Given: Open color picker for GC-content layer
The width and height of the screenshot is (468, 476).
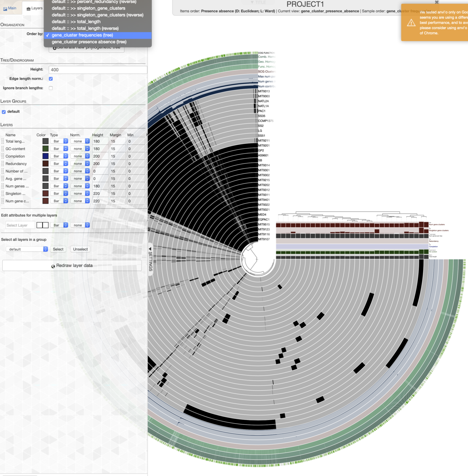Looking at the screenshot, I should 46,149.
